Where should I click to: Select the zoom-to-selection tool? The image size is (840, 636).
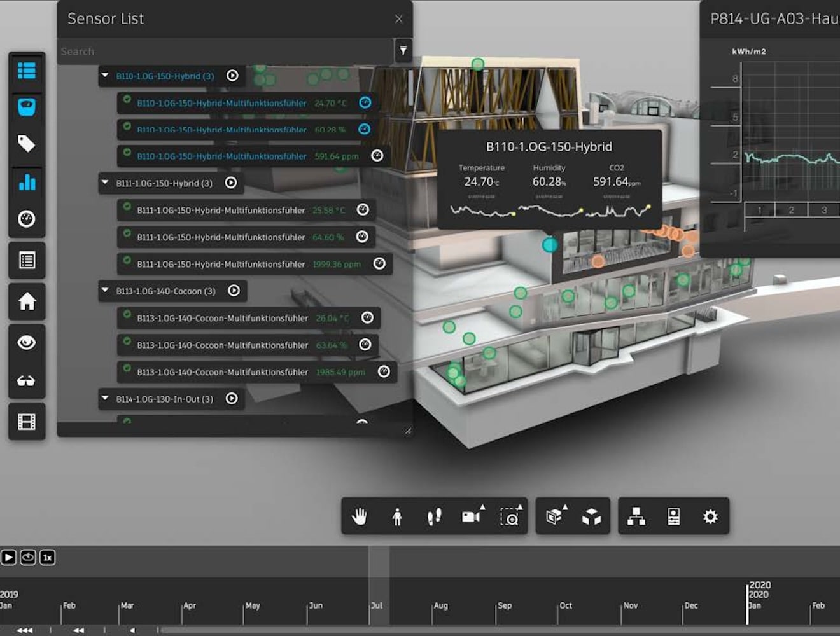click(x=510, y=516)
